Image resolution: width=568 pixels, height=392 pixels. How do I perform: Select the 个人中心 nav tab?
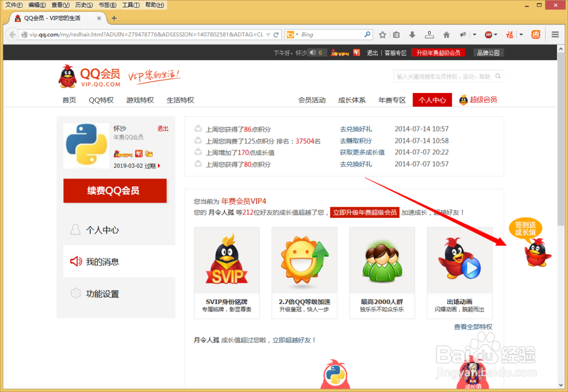pos(432,100)
